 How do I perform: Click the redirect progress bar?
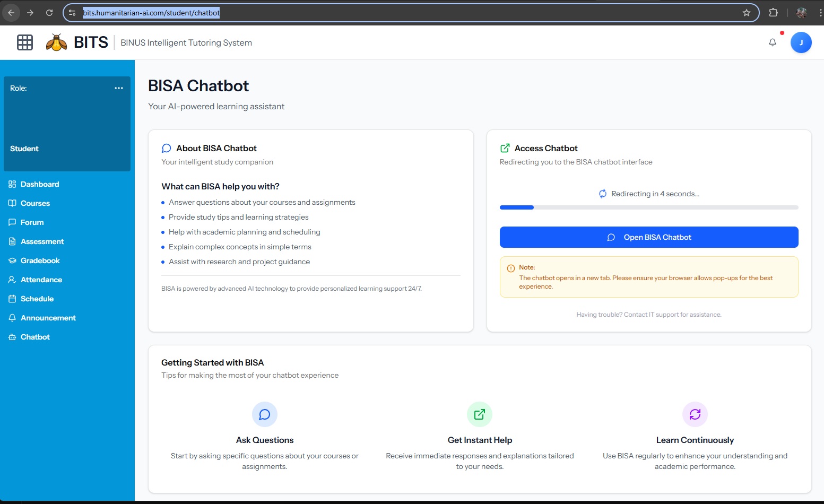[x=648, y=207]
